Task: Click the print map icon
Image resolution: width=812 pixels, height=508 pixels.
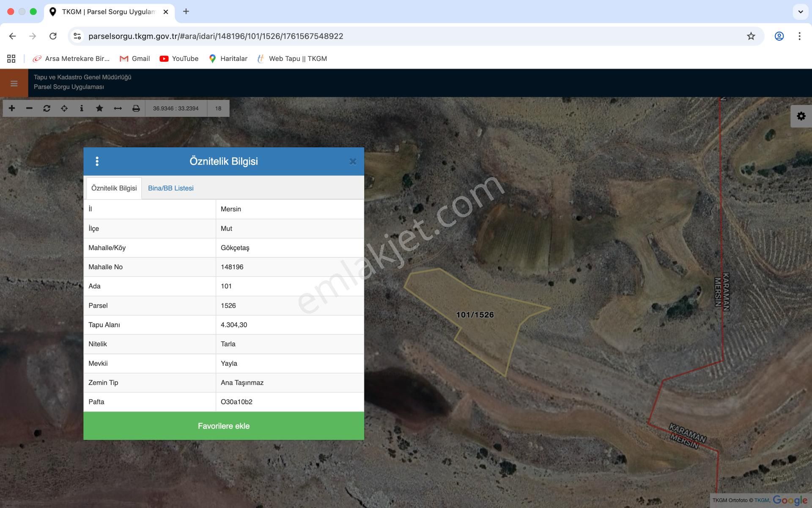Action: click(135, 108)
